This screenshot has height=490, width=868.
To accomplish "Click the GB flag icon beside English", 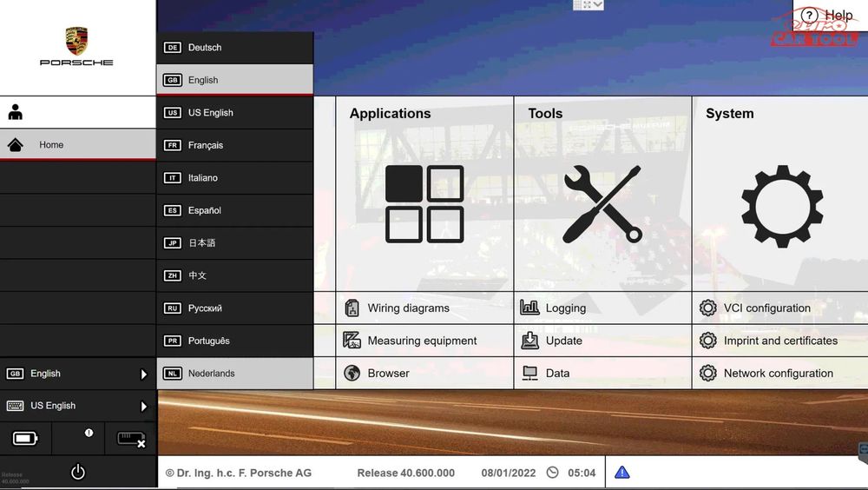I will pos(15,374).
